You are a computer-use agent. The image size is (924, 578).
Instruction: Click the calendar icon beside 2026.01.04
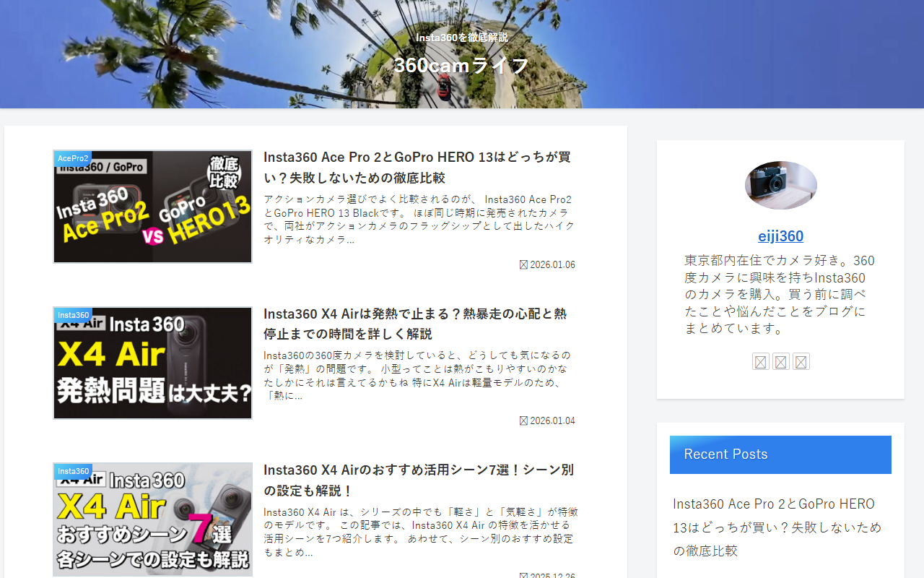tap(523, 420)
